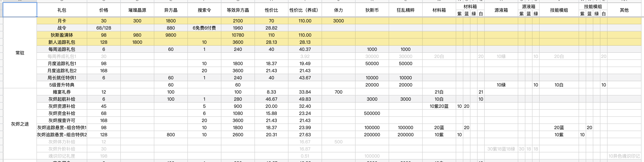Click the 灰烬追踪悬赏-组合特供2 cell
The width and height of the screenshot is (644, 162).
click(62, 135)
